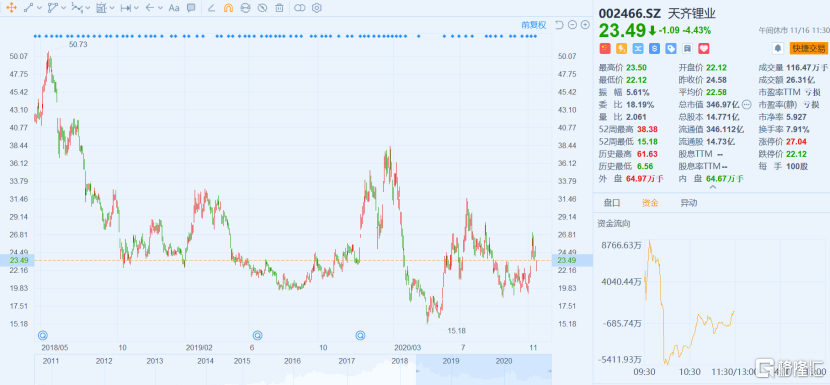The height and width of the screenshot is (385, 830).
Task: Switch to the 异动 tab
Action: [689, 203]
